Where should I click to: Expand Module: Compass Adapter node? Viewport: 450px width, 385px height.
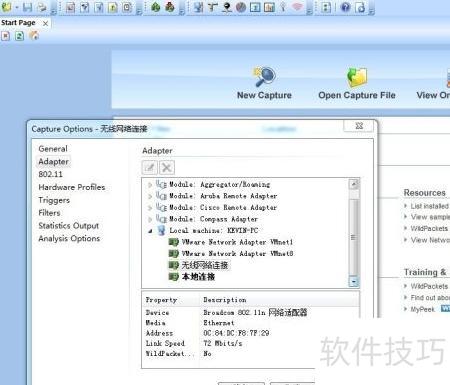[x=150, y=219]
